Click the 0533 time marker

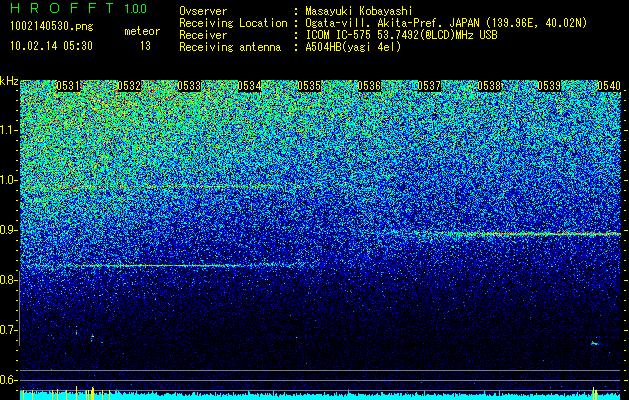pos(189,86)
